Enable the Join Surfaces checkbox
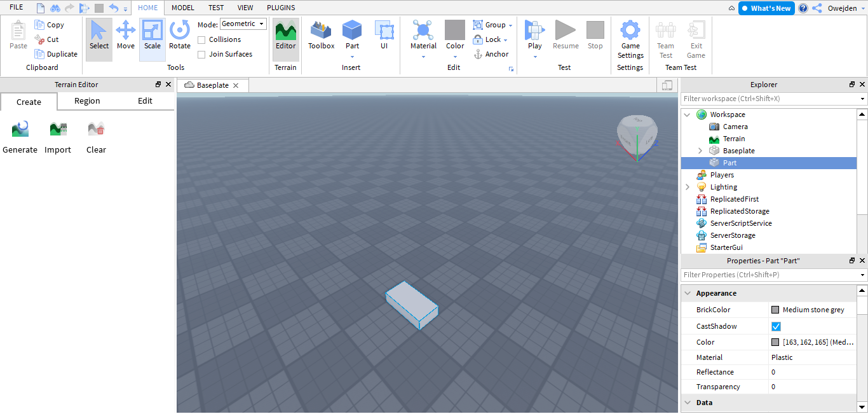Screen dimensions: 868x414 coord(201,54)
